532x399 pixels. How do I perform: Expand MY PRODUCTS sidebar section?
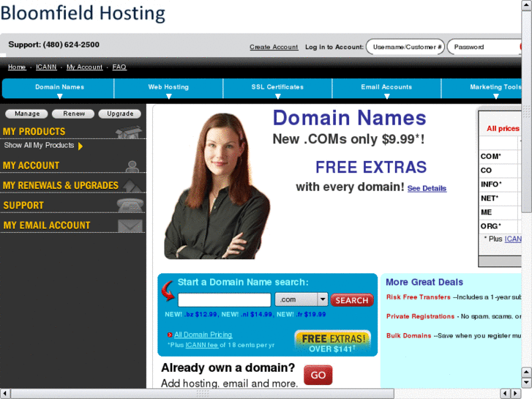(x=34, y=132)
